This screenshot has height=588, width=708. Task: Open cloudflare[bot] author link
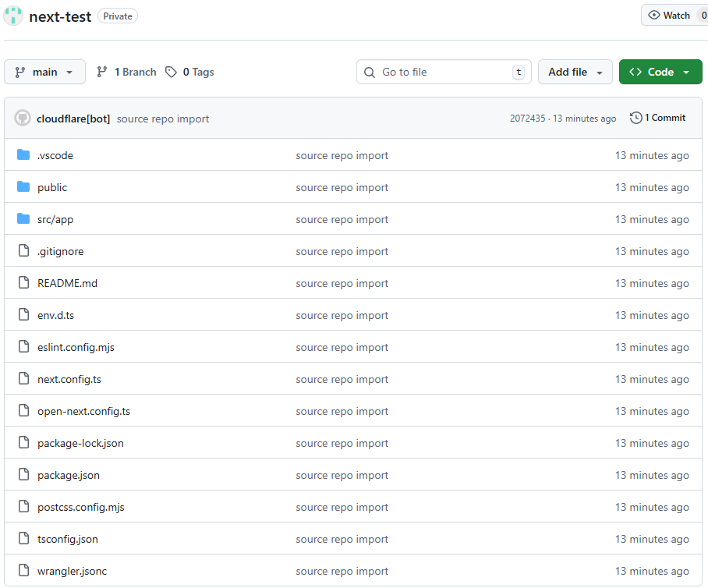[73, 119]
